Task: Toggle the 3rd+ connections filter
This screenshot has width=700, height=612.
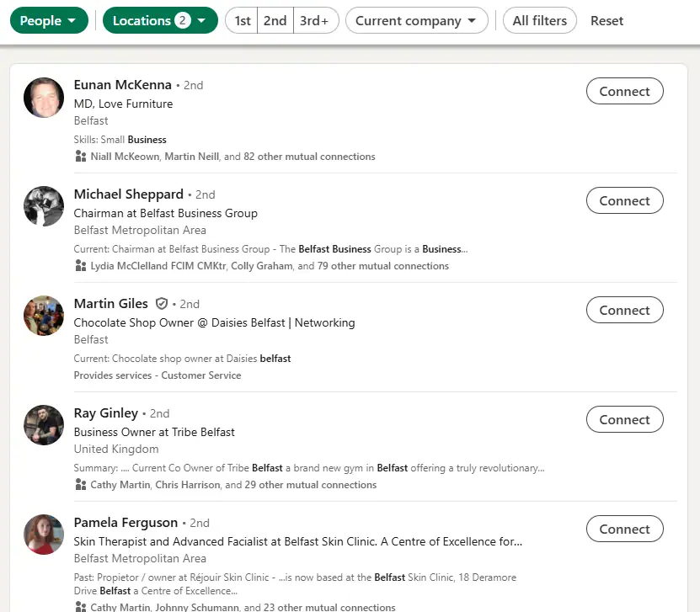Action: (315, 20)
